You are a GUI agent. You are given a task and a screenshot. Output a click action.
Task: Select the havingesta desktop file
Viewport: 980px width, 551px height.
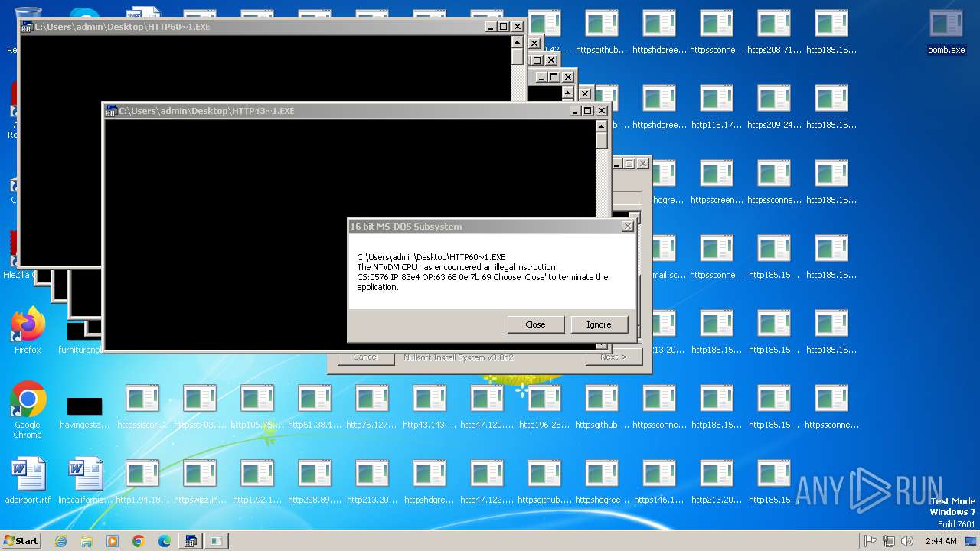(84, 412)
